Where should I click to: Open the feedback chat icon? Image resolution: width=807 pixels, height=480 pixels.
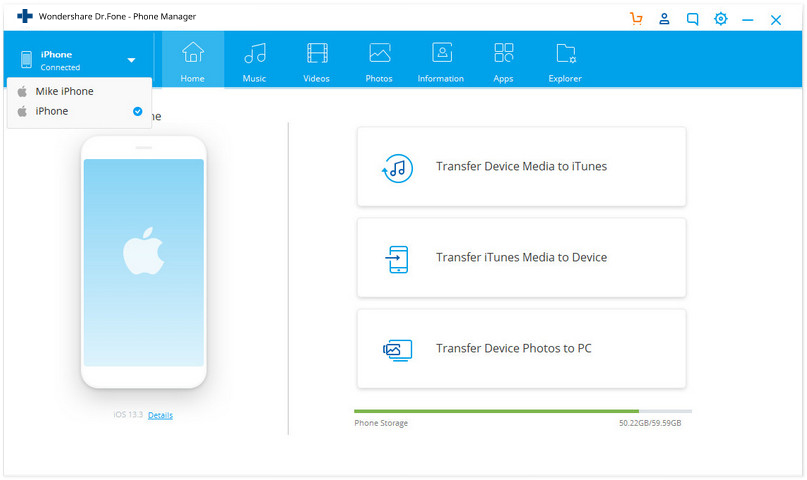pos(693,20)
